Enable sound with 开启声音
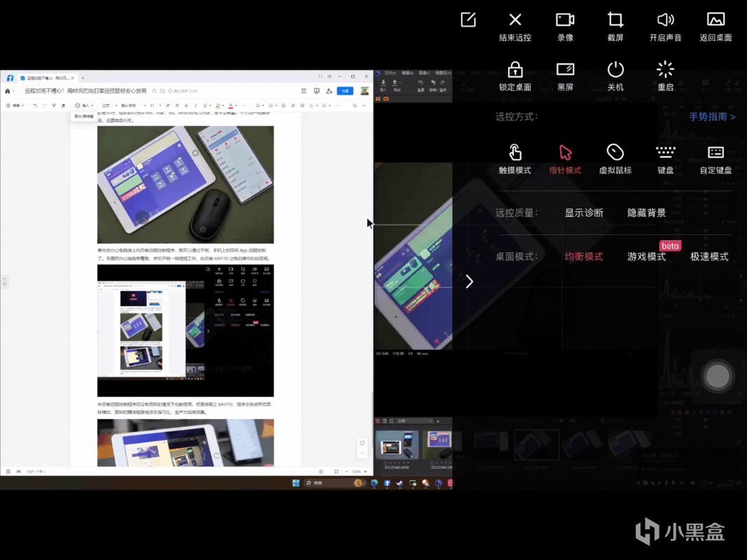747x560 pixels. [x=666, y=27]
